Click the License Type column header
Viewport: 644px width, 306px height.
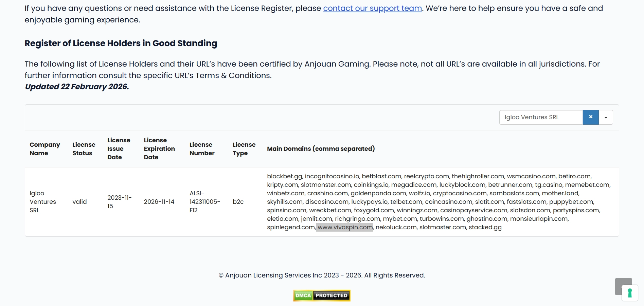(x=244, y=149)
